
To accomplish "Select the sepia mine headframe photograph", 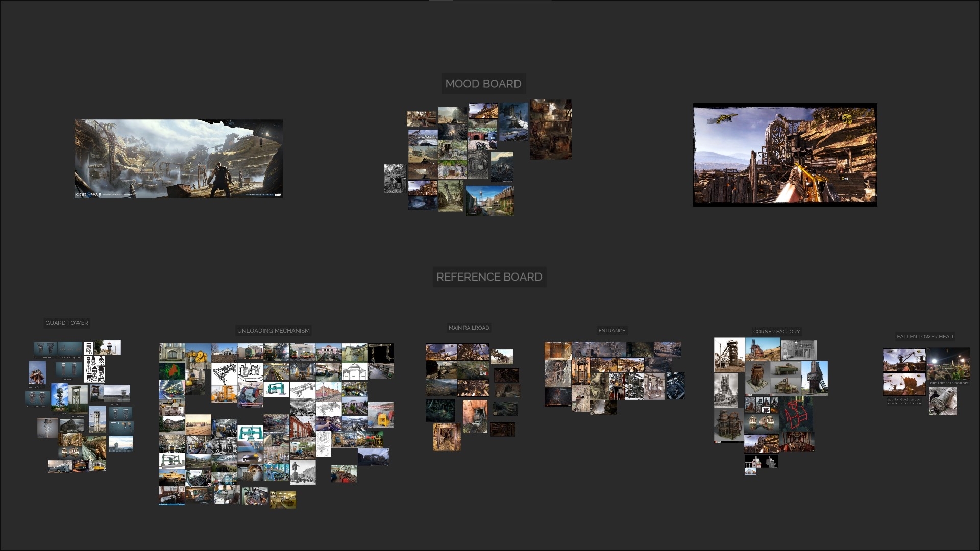I will [728, 354].
